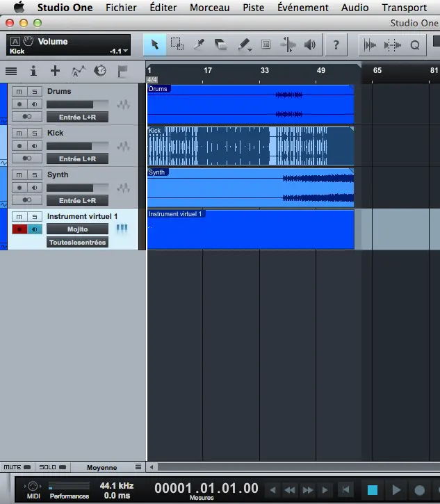Open the track list lines icon

(x=11, y=71)
